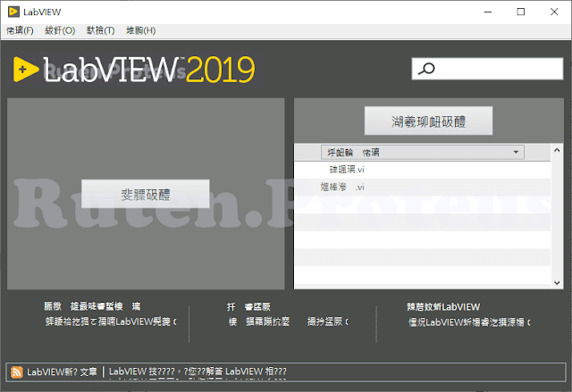
Task: Open the Operate (O) menu
Action: coord(60,30)
